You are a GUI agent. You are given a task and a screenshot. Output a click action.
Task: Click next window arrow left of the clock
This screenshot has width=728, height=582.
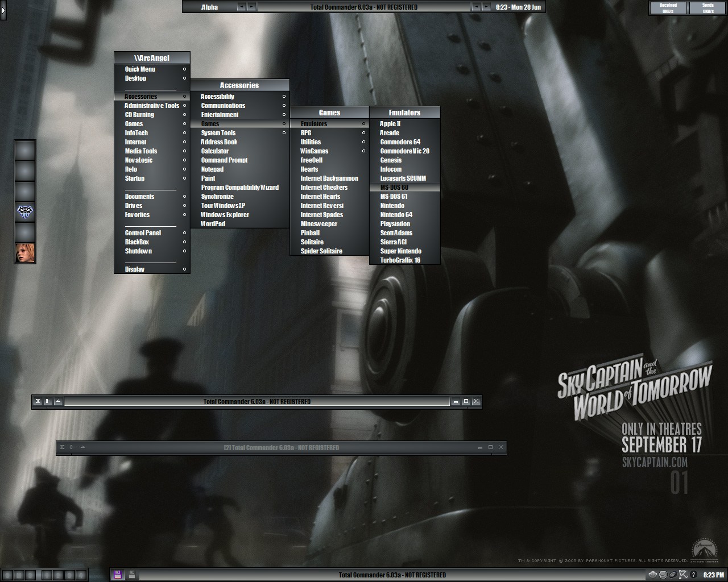486,7
